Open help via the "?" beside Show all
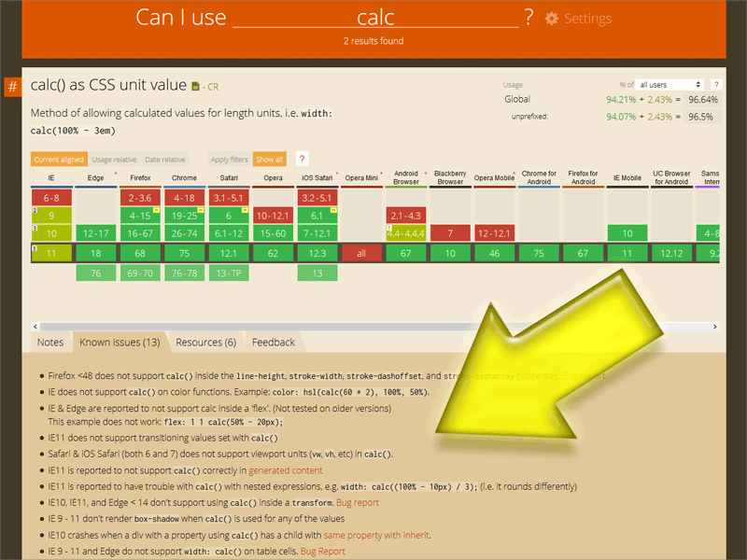The image size is (747, 560). click(x=300, y=159)
